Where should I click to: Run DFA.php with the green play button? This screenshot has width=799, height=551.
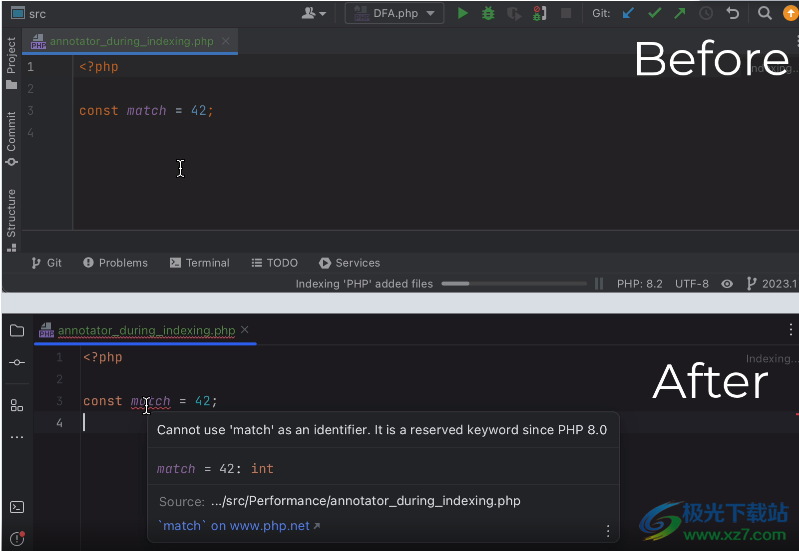pos(462,13)
